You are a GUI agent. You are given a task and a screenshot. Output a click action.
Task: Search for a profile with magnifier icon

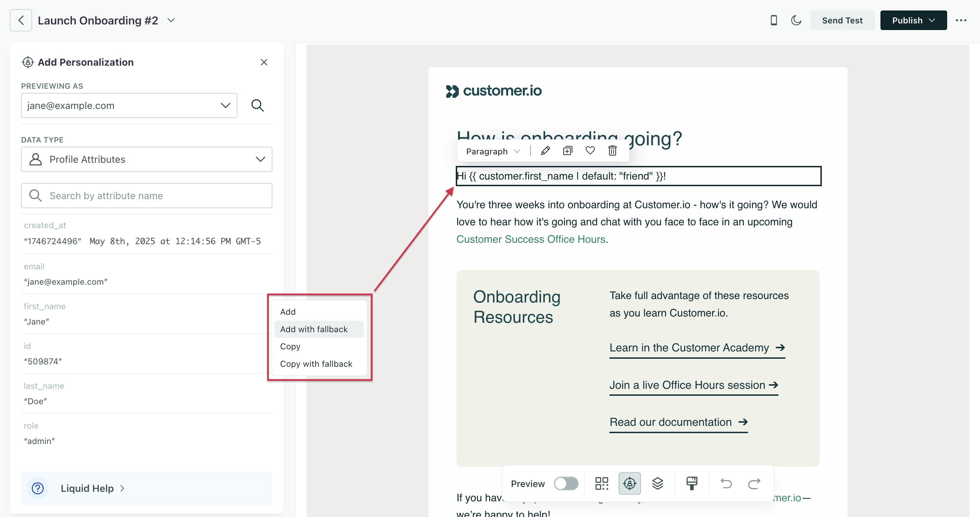click(x=257, y=105)
